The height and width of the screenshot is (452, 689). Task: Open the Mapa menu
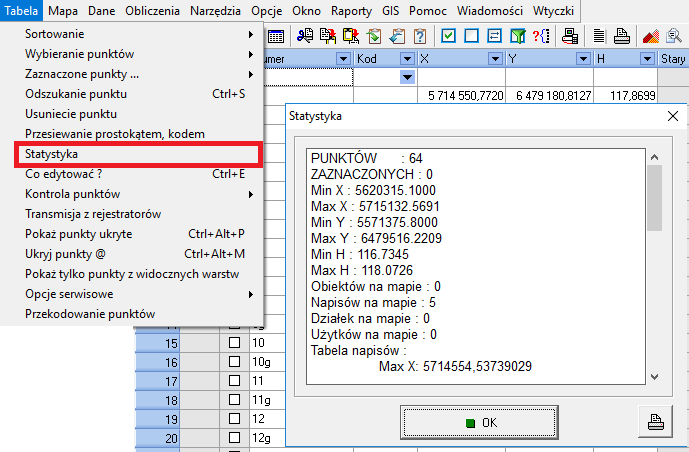63,11
